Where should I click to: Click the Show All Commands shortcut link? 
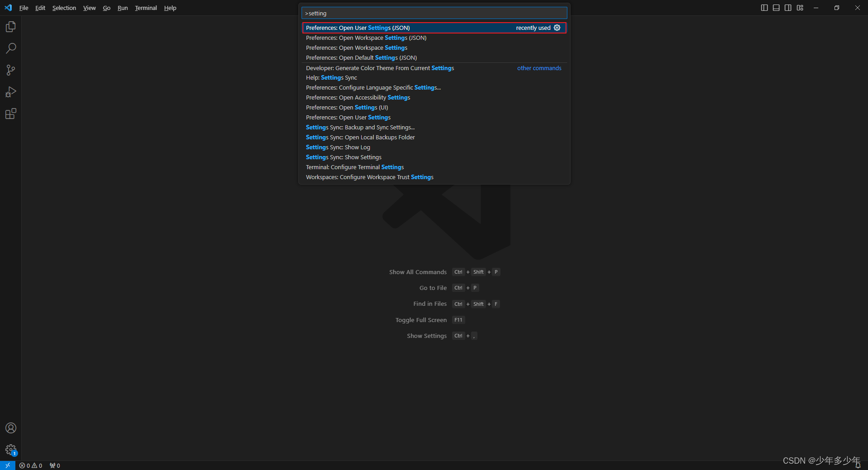pos(417,272)
